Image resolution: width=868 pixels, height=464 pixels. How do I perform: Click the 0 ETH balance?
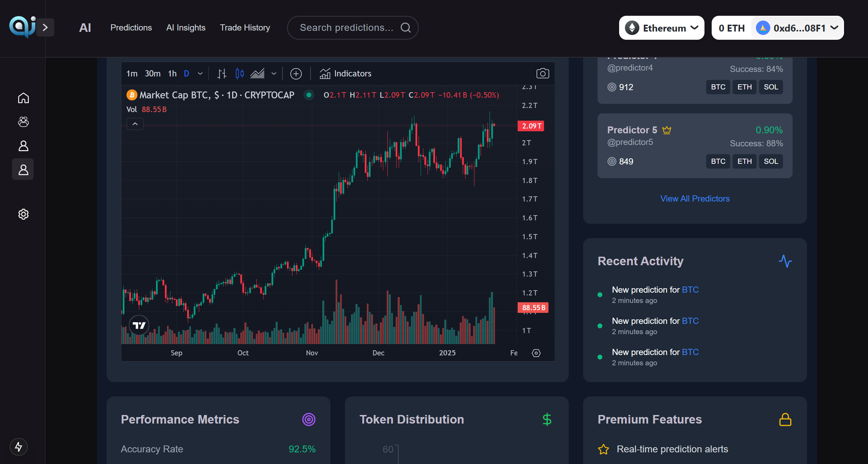coord(732,28)
